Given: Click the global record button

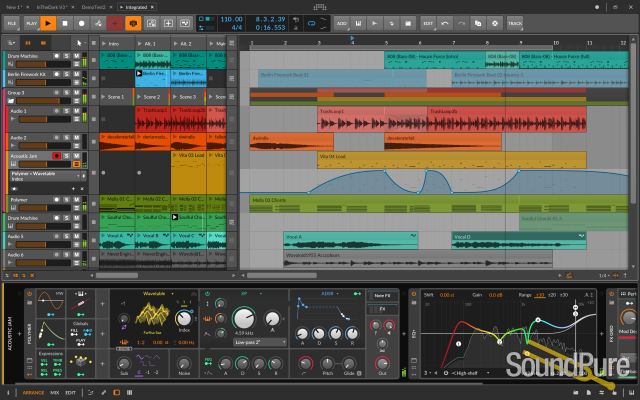Looking at the screenshot, I should pos(81,23).
